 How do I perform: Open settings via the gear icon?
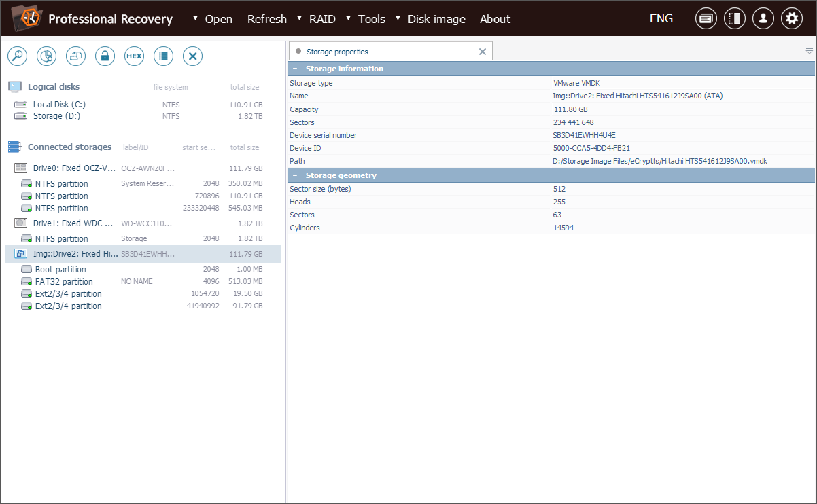[791, 18]
